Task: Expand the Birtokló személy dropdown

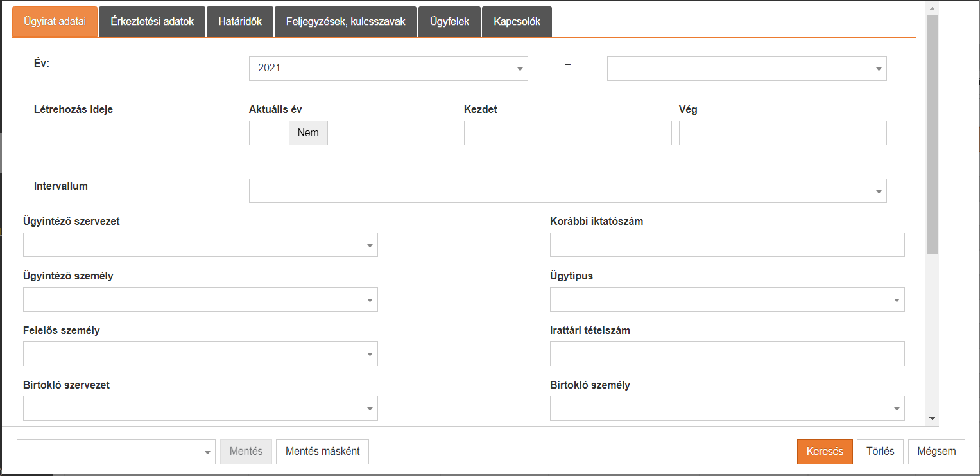Action: (727, 409)
